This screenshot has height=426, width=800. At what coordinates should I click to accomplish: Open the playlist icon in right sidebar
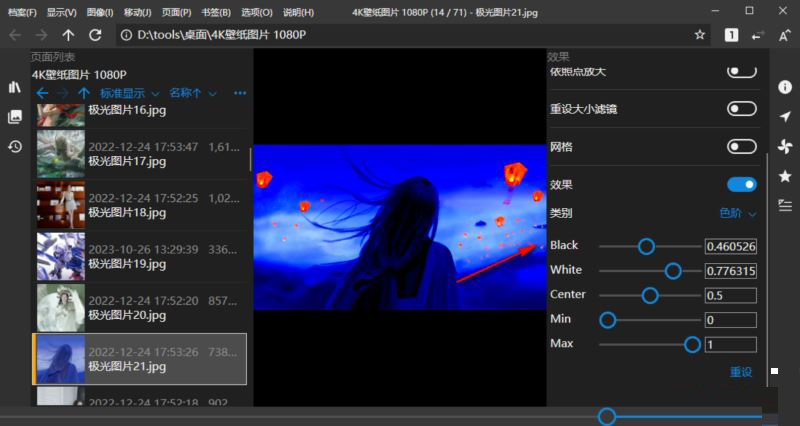click(x=785, y=206)
